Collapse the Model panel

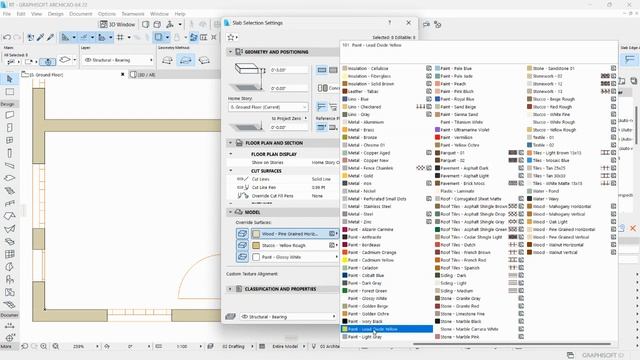(230, 212)
